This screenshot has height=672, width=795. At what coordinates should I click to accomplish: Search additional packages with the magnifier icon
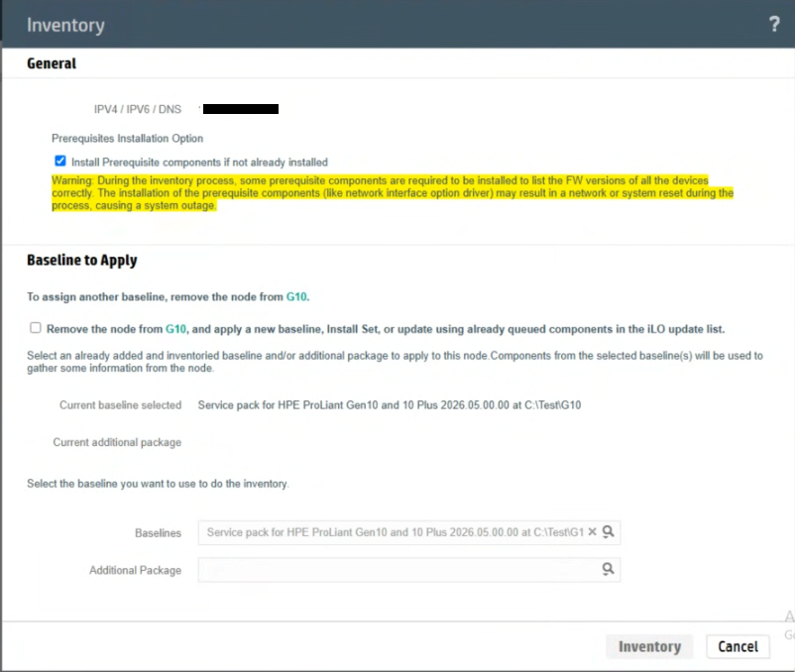[608, 569]
